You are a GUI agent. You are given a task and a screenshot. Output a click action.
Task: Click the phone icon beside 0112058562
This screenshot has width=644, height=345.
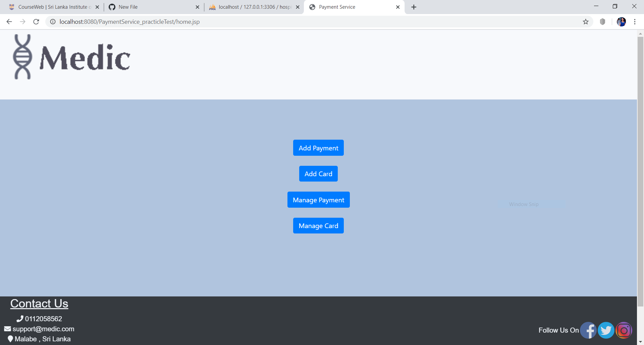19,319
